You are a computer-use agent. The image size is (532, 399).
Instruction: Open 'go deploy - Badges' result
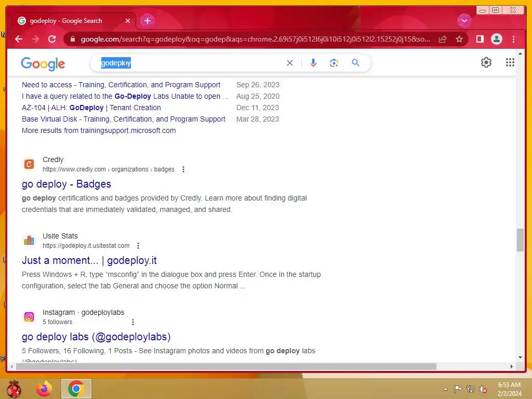pyautogui.click(x=66, y=184)
